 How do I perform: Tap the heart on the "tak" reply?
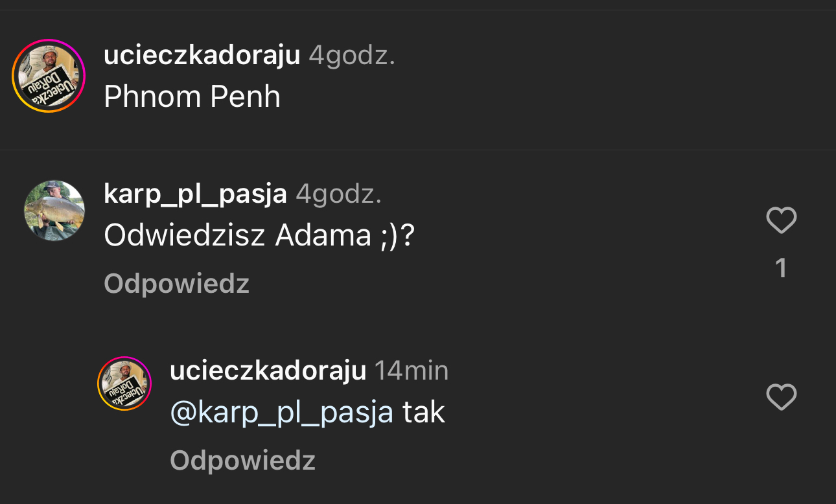coord(781,397)
